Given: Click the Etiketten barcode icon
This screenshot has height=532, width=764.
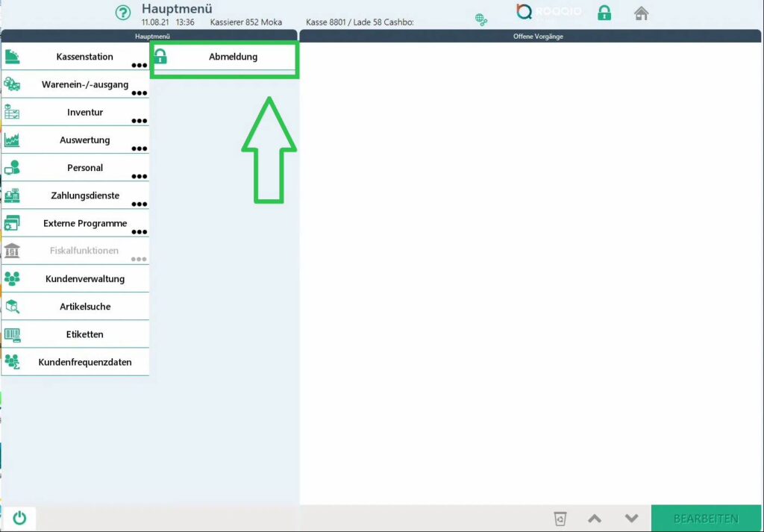Looking at the screenshot, I should (12, 334).
